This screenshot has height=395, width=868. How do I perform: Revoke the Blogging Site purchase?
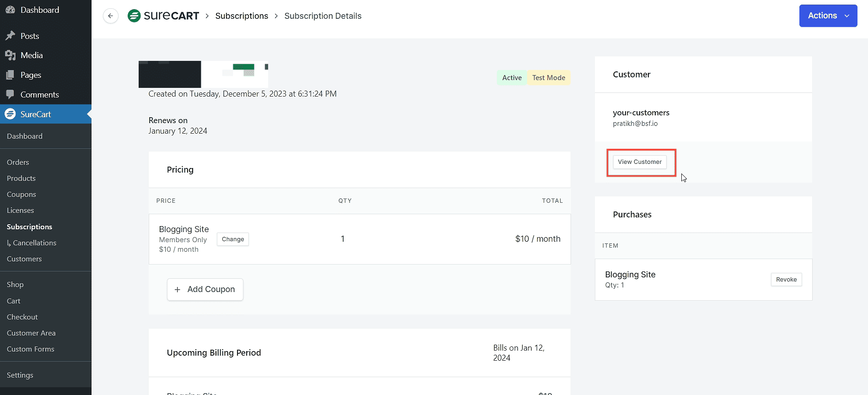point(786,280)
